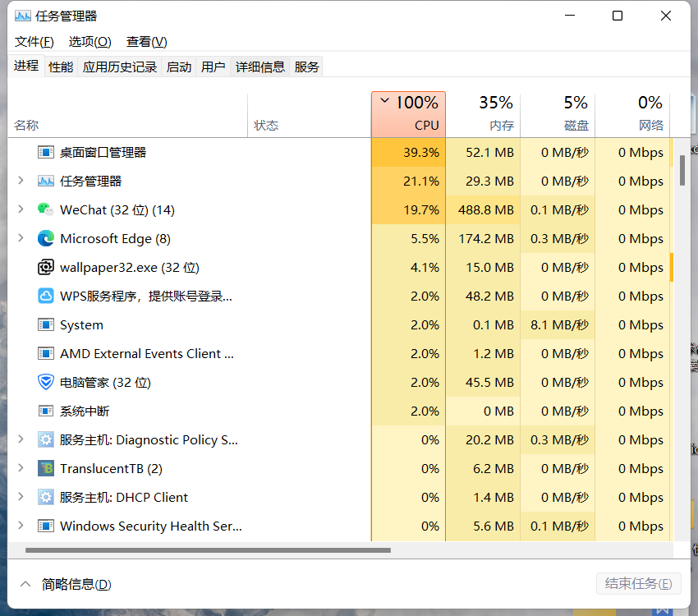Screen dimensions: 698x616
Task: Select the WPS服务程序 48.2 MB memory cell
Action: click(484, 296)
